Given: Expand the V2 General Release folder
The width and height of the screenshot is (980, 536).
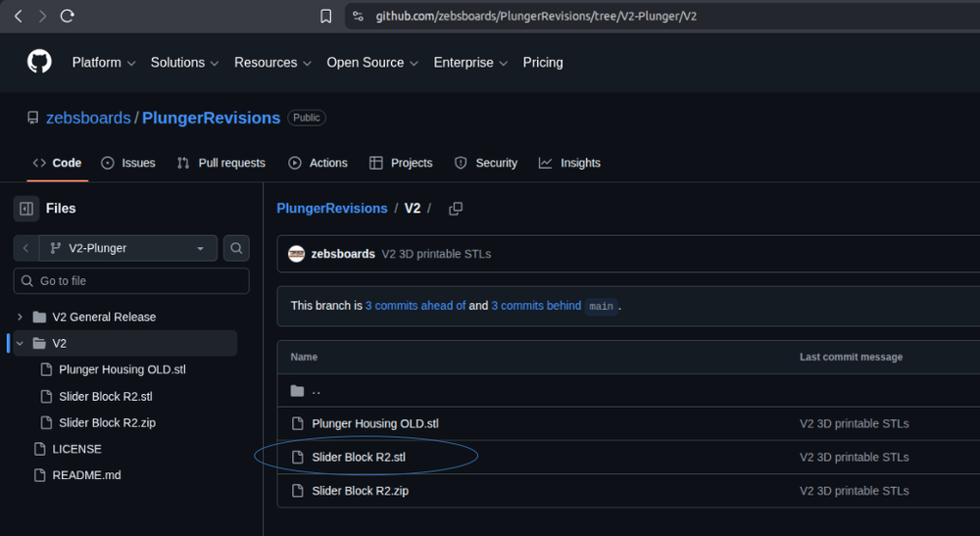Looking at the screenshot, I should pos(20,317).
